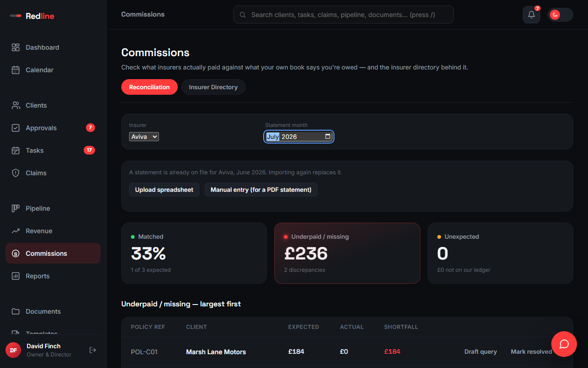Screen dimensions: 588x368
Task: Switch to Insurer Directory tab
Action: pyautogui.click(x=213, y=87)
